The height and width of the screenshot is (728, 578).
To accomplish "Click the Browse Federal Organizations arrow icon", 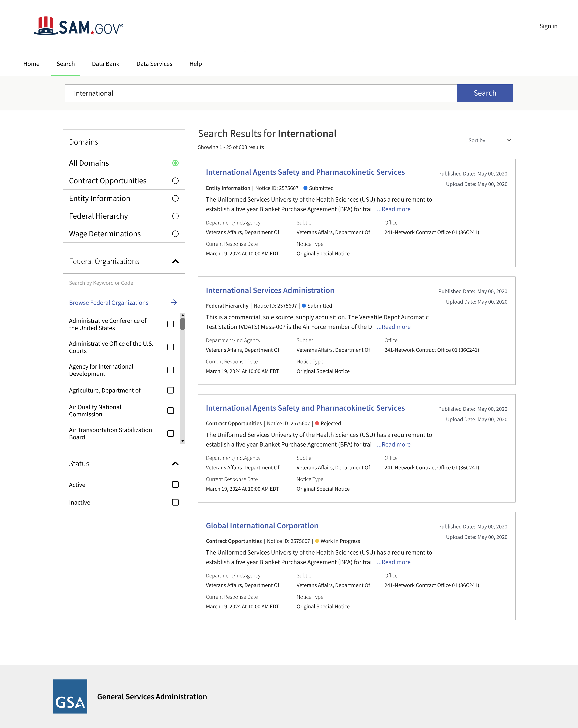I will (x=174, y=303).
